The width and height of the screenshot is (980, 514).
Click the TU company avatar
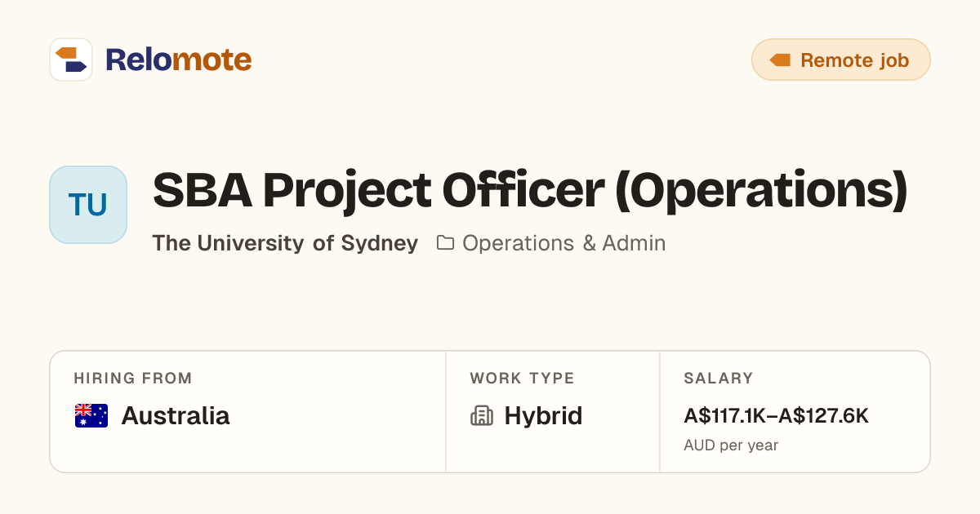tap(88, 205)
